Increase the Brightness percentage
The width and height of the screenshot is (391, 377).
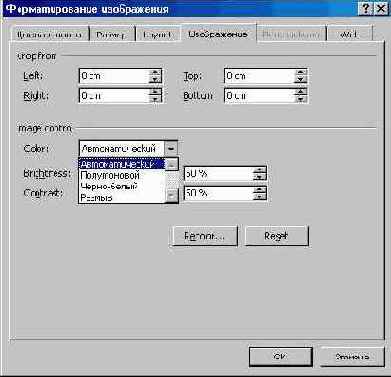[x=260, y=170]
